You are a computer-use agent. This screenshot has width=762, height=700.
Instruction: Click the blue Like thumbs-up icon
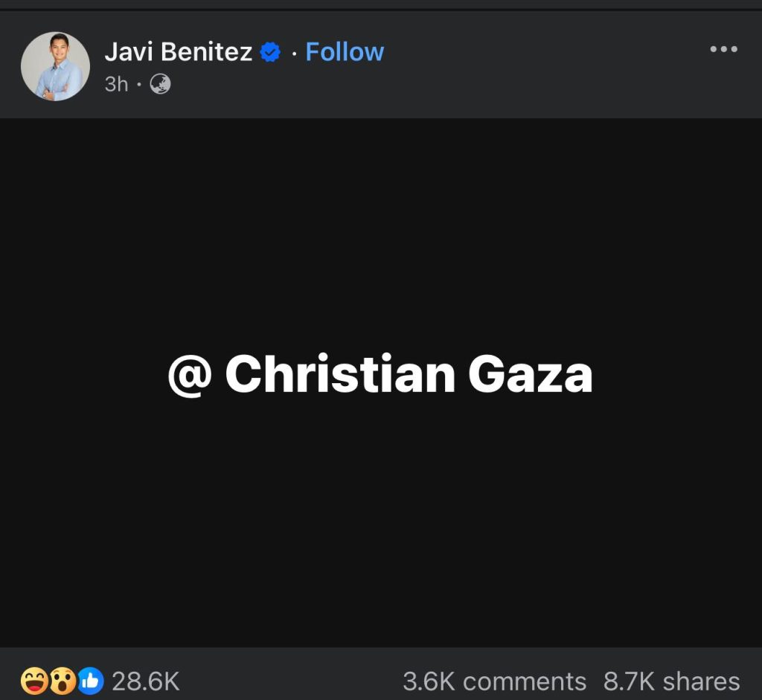click(90, 681)
